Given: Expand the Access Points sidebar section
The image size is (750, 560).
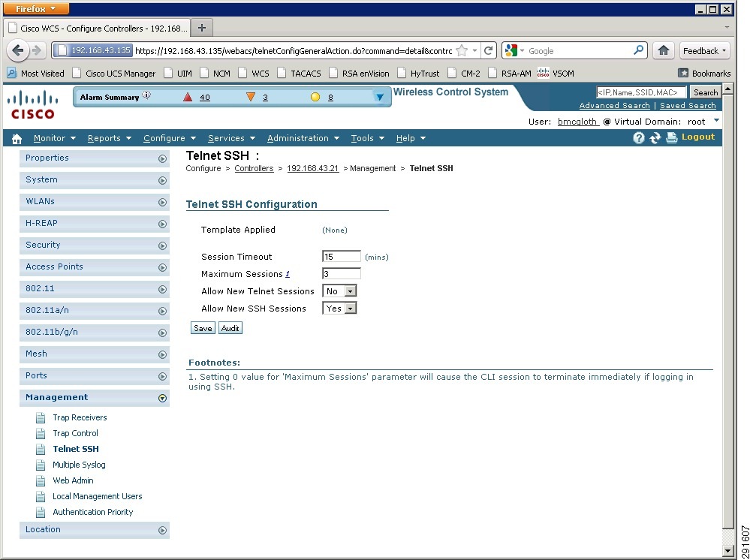Looking at the screenshot, I should (x=163, y=268).
